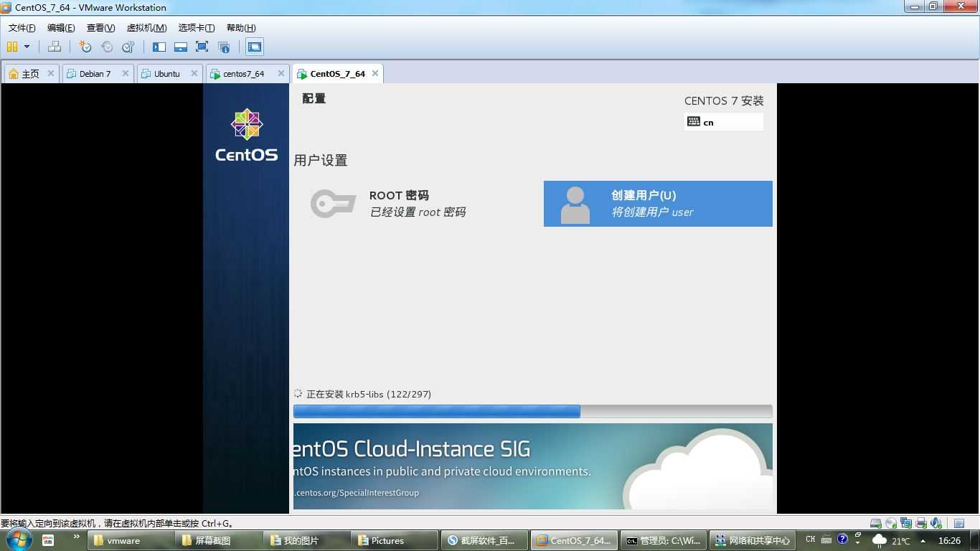980x551 pixels.
Task: Click the CD/DVD status bar icon
Action: 891,523
